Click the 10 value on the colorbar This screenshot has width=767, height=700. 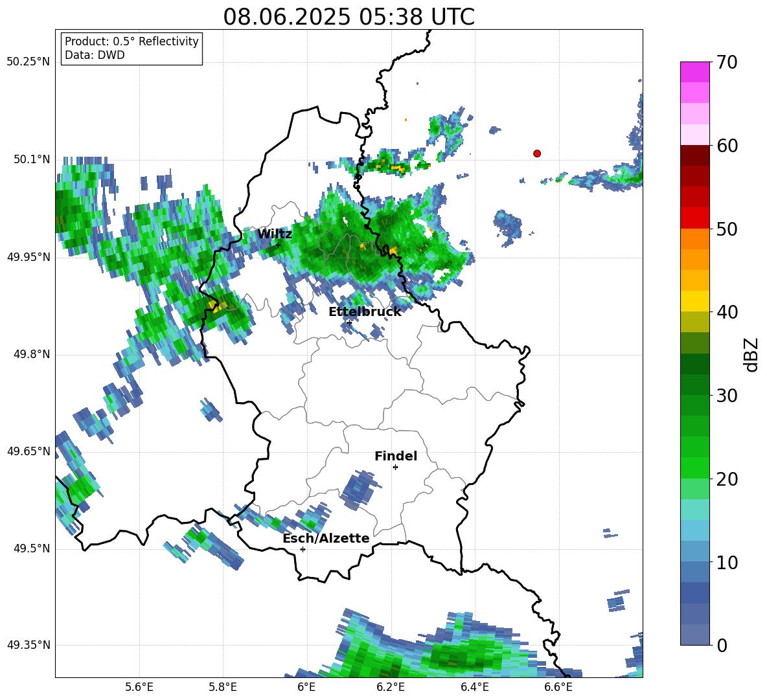[726, 563]
